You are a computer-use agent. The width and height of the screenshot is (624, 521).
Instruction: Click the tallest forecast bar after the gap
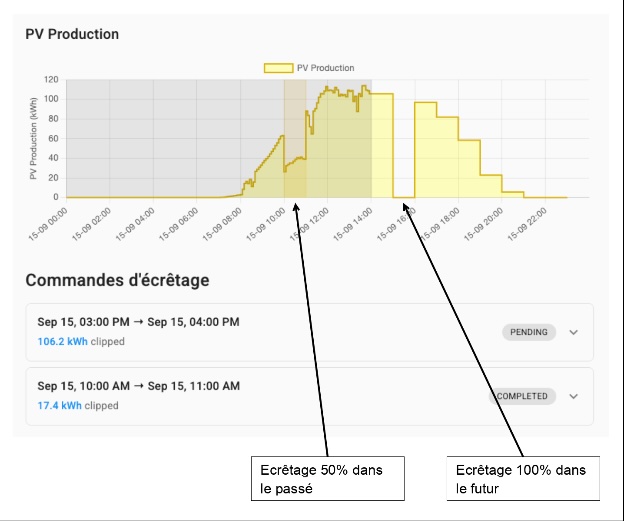425,150
